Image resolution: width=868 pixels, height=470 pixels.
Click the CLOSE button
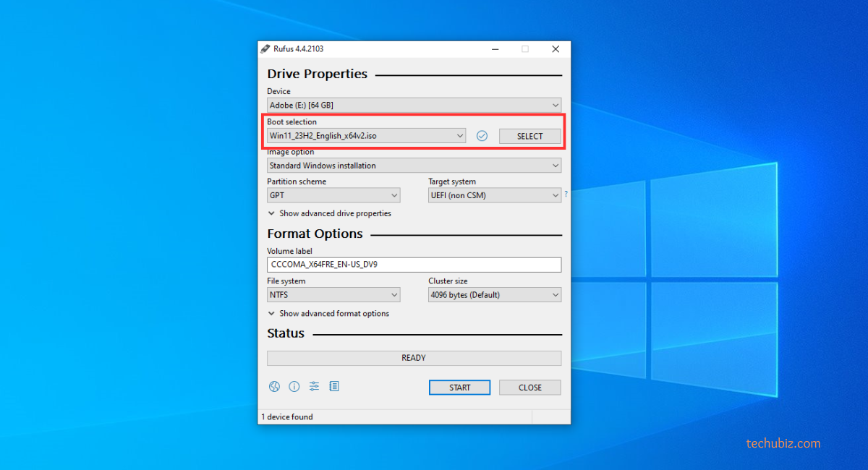[530, 388]
